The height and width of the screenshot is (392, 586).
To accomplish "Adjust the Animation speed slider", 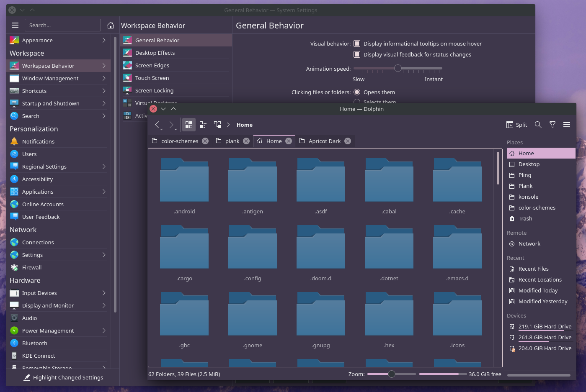I will (398, 68).
